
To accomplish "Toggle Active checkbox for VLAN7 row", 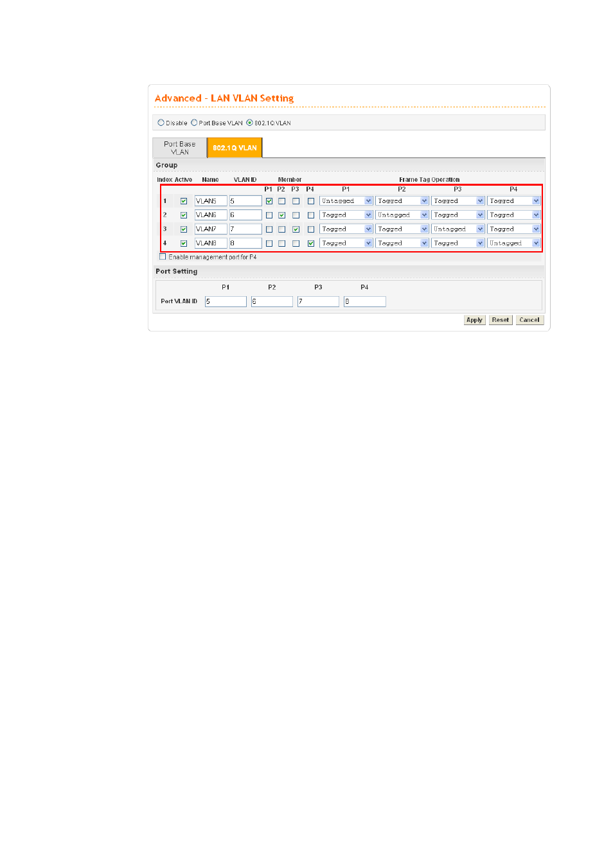I will click(184, 229).
